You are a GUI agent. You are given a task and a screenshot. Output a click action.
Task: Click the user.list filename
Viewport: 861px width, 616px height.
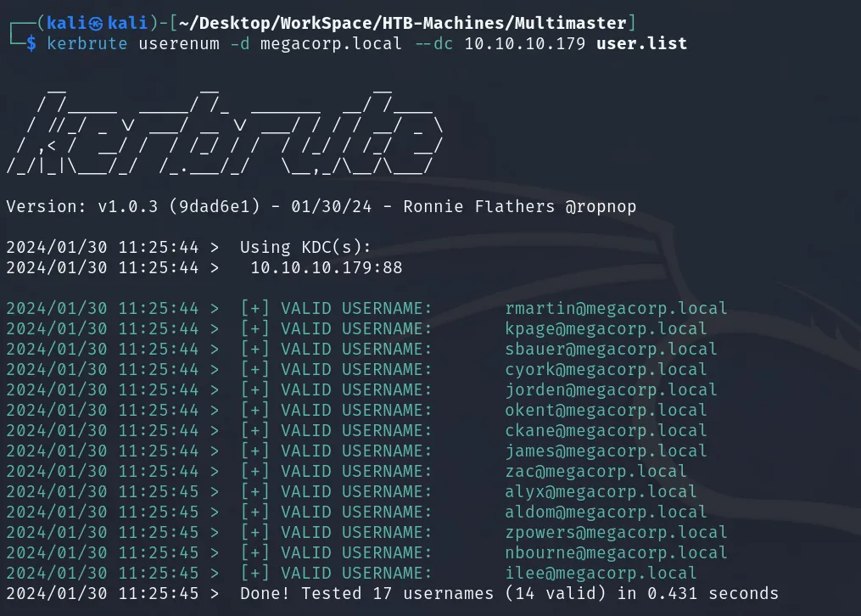click(642, 43)
